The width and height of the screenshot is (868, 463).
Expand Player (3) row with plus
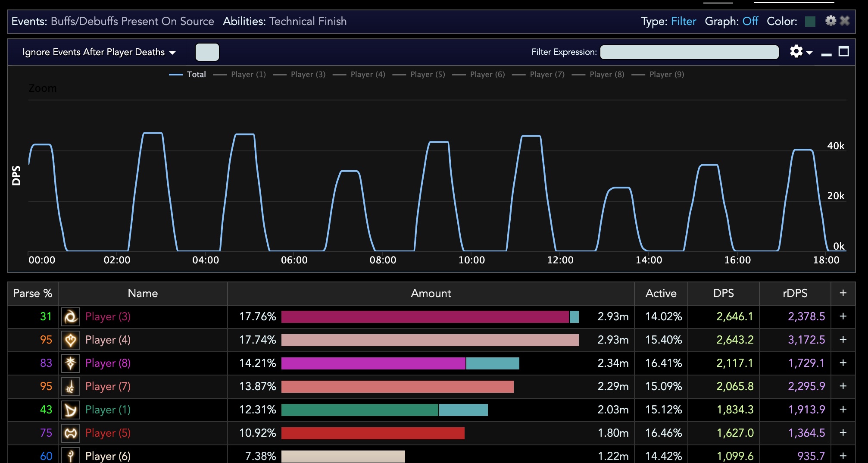[x=843, y=316]
